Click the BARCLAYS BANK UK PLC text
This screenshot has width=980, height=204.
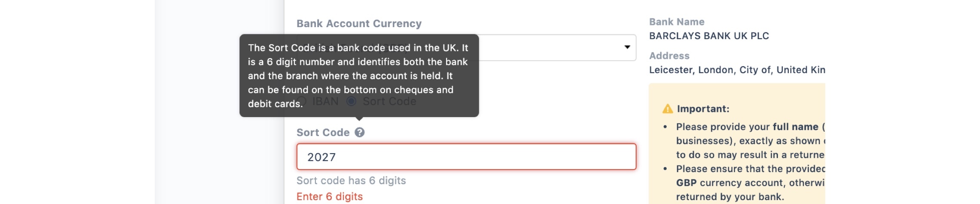coord(709,36)
